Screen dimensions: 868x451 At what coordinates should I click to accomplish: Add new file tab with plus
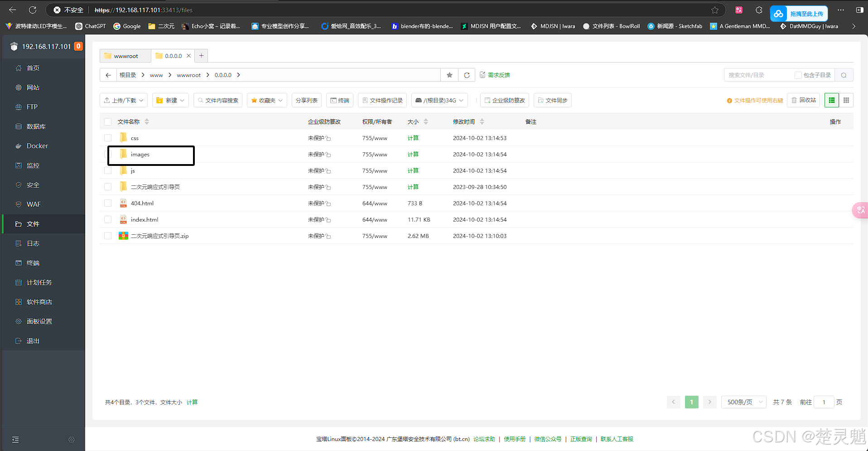pos(202,56)
